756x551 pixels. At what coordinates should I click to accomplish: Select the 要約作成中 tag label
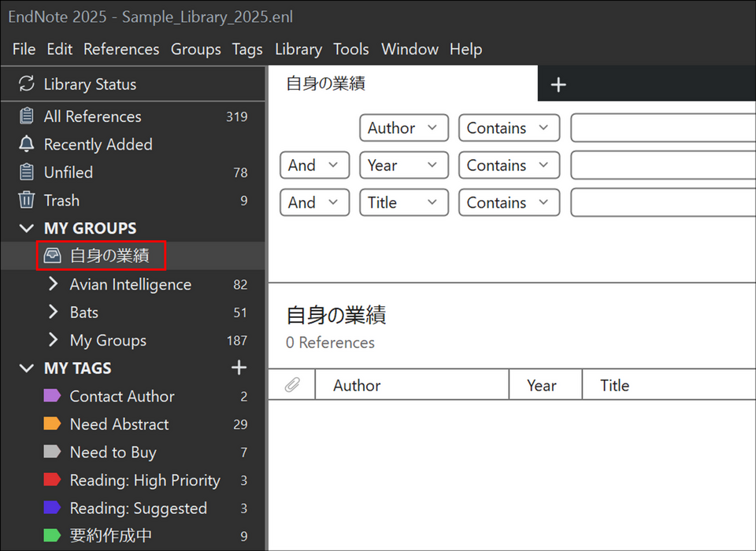(x=111, y=535)
